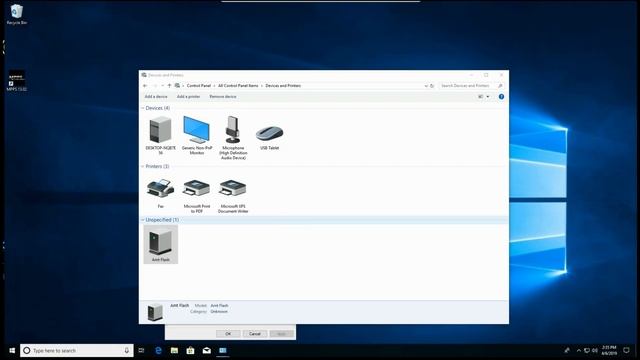The image size is (640, 360).
Task: Select the MPPS desktop shortcut icon
Action: pyautogui.click(x=16, y=80)
